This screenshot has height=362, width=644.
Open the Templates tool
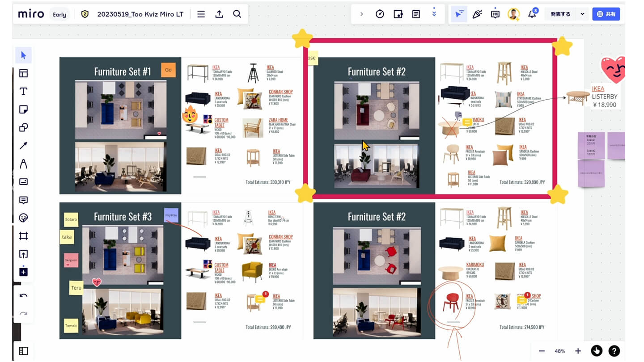coord(24,73)
